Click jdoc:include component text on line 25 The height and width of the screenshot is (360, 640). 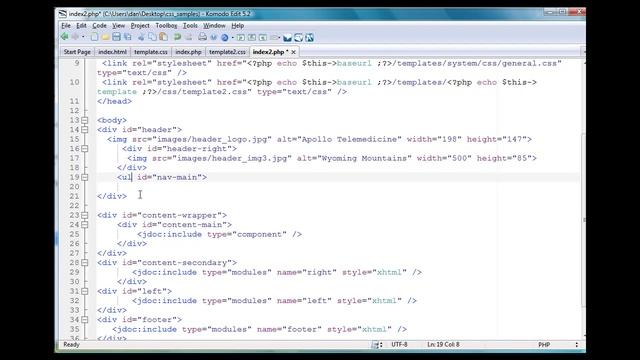tap(220, 234)
